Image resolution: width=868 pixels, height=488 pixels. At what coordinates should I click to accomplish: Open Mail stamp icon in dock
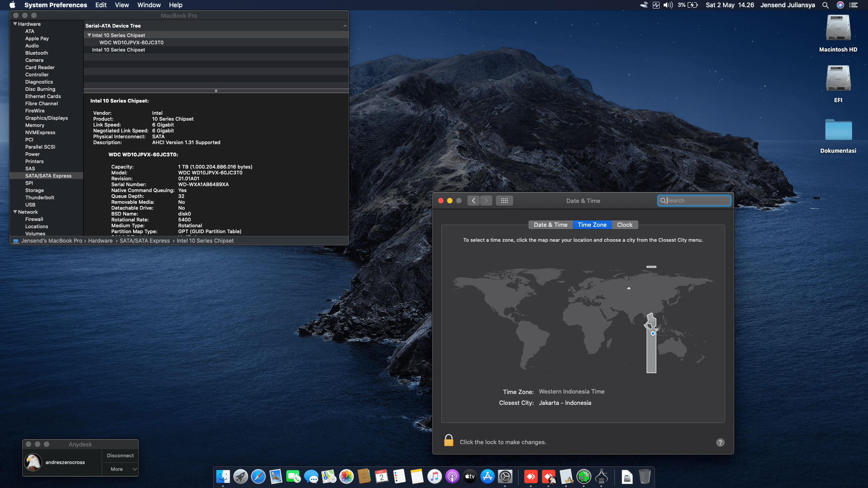coord(276,477)
